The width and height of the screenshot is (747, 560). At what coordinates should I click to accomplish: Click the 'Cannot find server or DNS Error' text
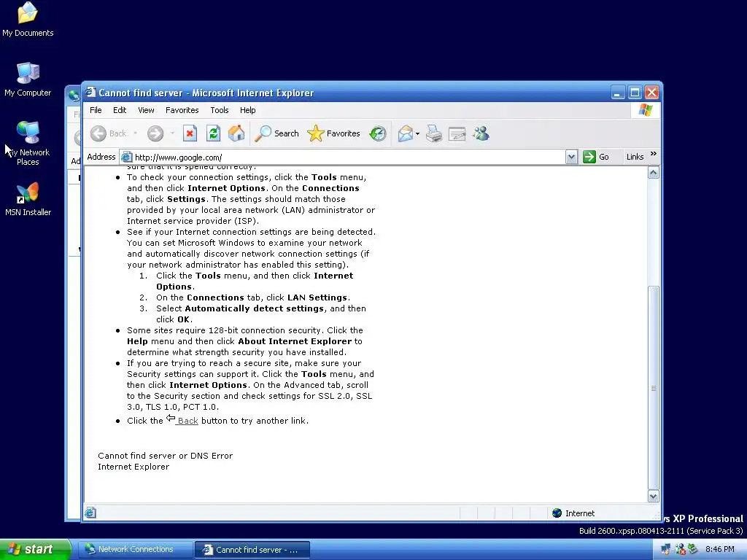(x=166, y=456)
